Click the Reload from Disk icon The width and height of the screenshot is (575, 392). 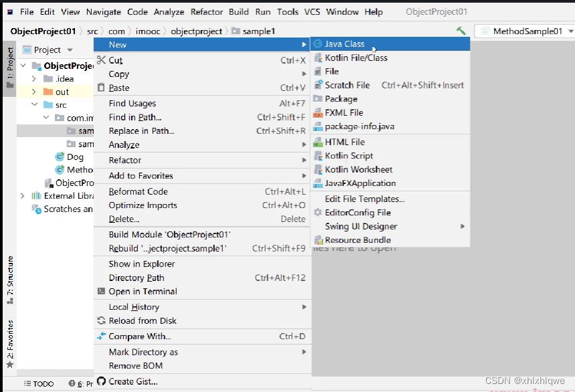101,320
